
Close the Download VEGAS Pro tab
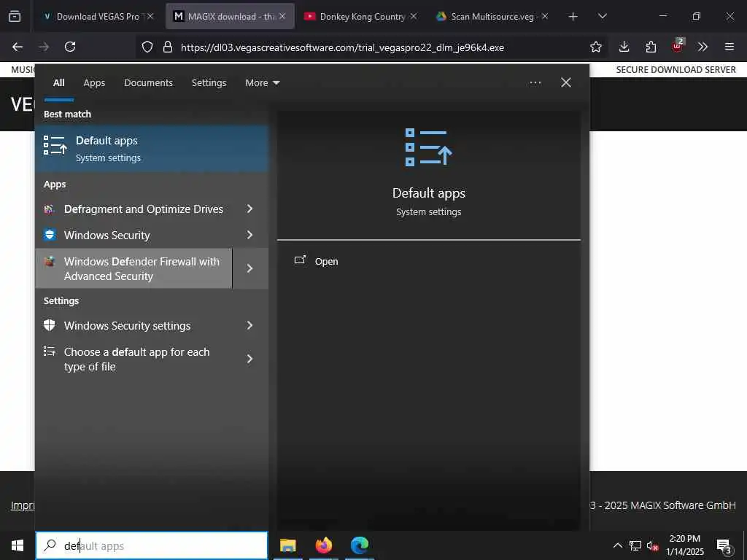(150, 16)
